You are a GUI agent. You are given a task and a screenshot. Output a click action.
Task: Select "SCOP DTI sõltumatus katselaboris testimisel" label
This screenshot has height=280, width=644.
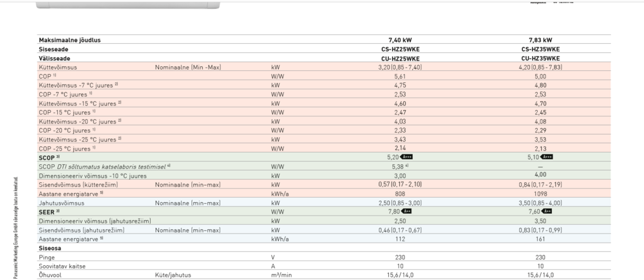tap(105, 167)
